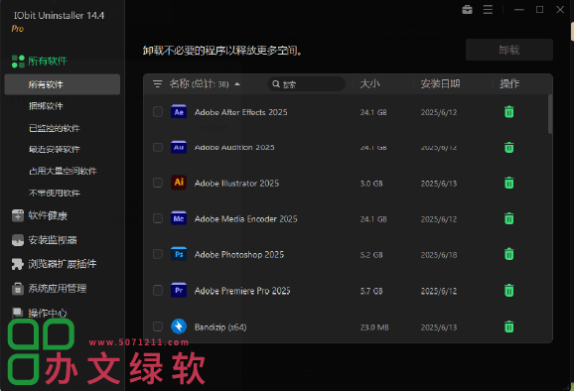Viewport: 574px width, 392px height.
Task: Click the Adobe Premiere Pro 2025 name
Action: (x=242, y=291)
